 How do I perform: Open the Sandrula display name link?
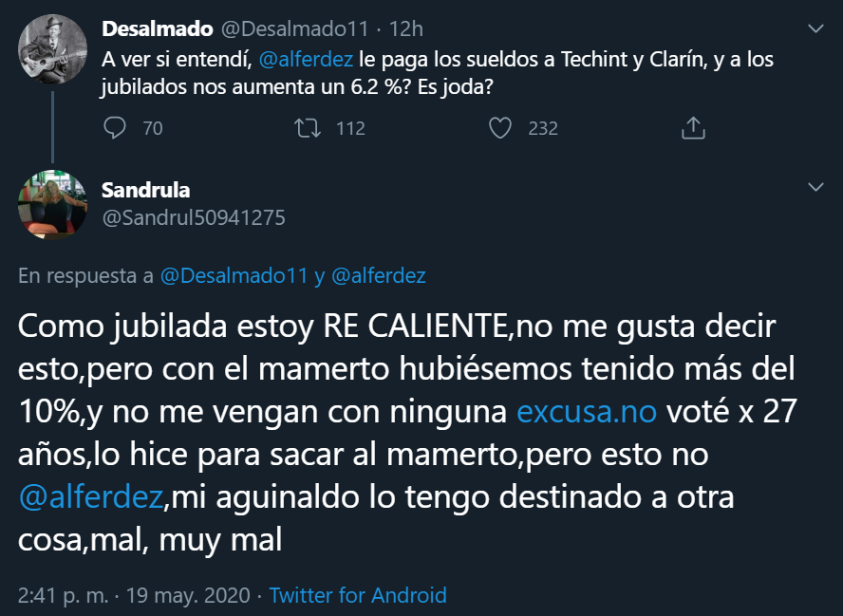(x=145, y=190)
